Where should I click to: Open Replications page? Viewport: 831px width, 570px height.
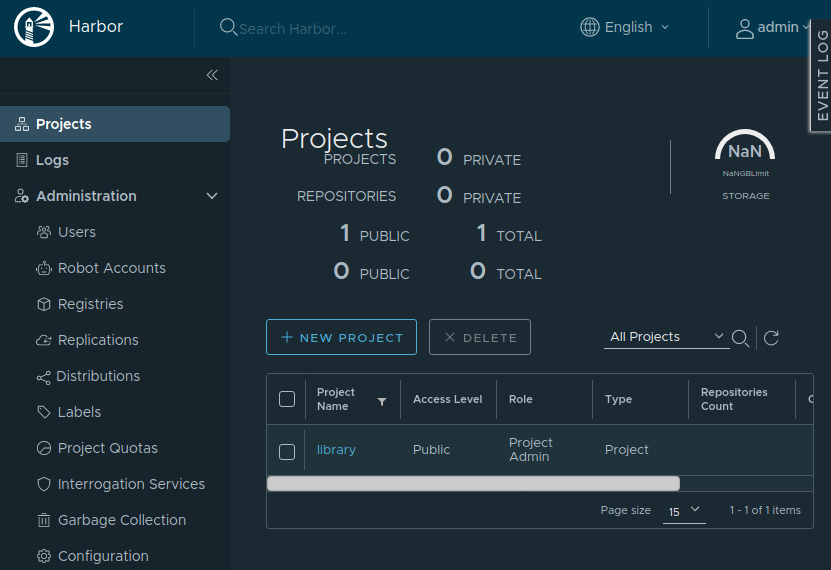click(98, 340)
